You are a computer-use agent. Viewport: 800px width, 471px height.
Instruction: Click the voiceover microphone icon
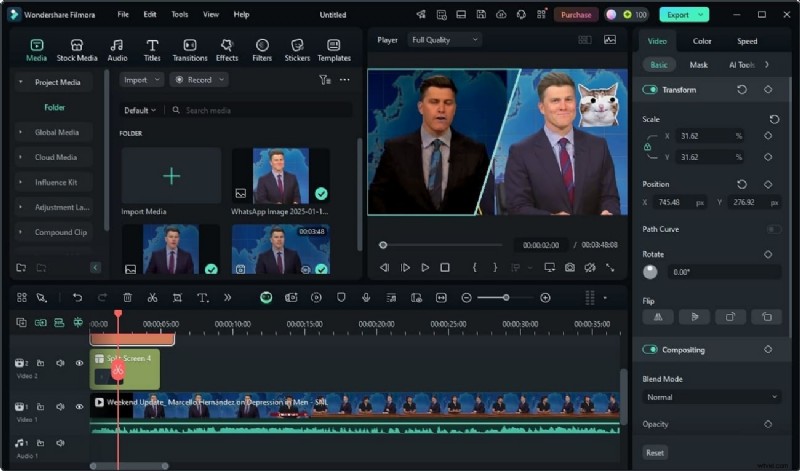366,297
